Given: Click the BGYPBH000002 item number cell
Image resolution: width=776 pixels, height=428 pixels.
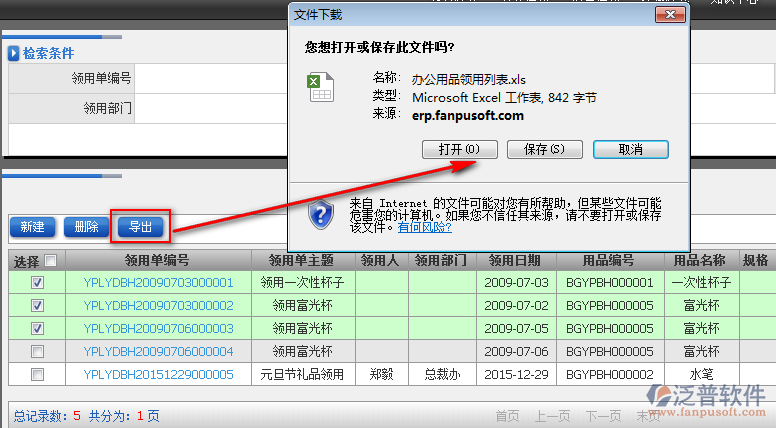Looking at the screenshot, I should 610,375.
